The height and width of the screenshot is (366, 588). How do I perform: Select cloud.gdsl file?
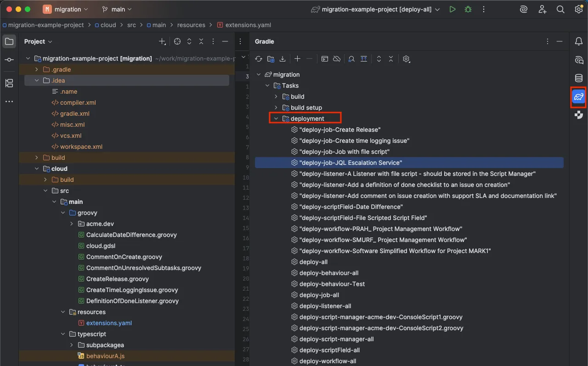(x=101, y=246)
